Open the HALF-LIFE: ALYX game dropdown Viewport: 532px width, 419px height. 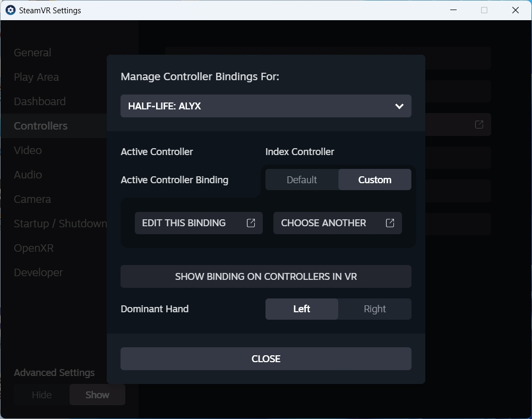[265, 106]
